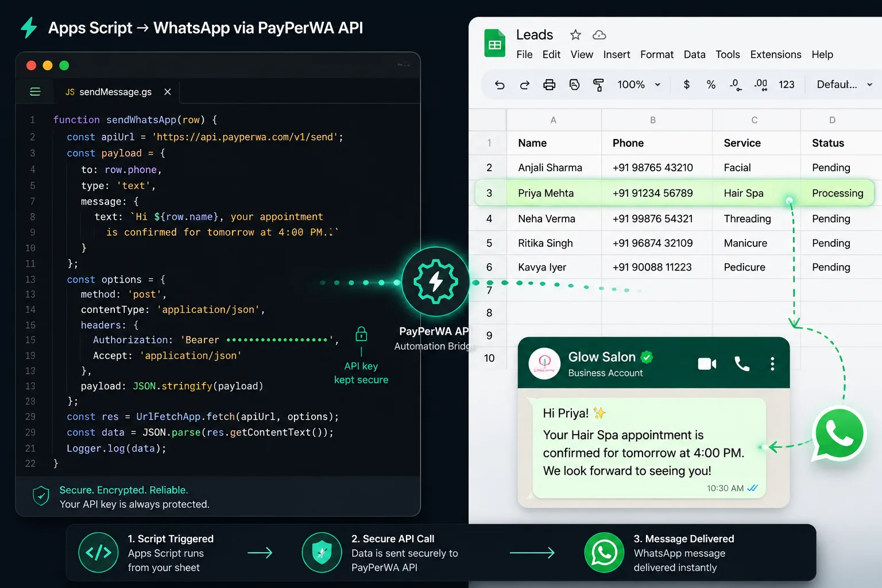The image size is (882, 588).
Task: Apply percent format icon
Action: 711,85
